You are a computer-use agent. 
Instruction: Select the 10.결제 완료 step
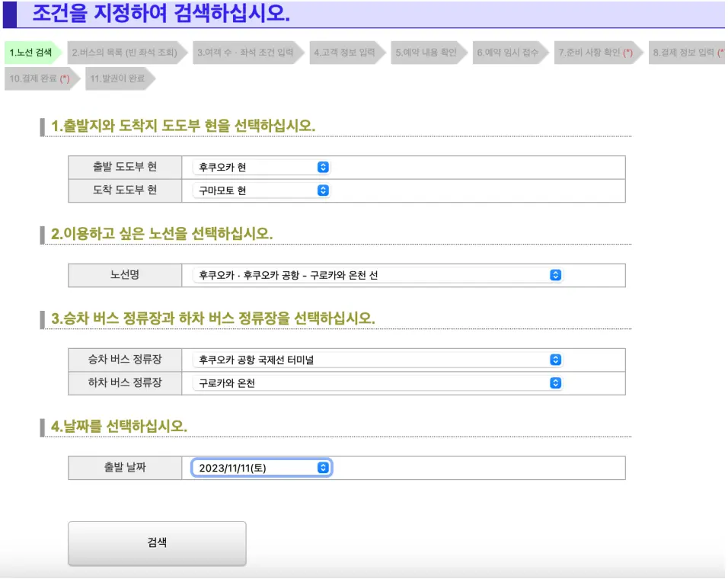click(36, 78)
